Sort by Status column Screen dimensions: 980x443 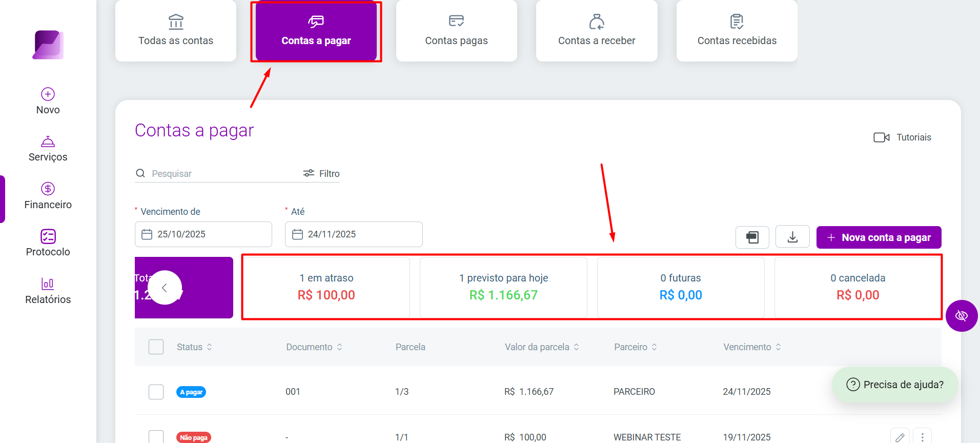(195, 347)
